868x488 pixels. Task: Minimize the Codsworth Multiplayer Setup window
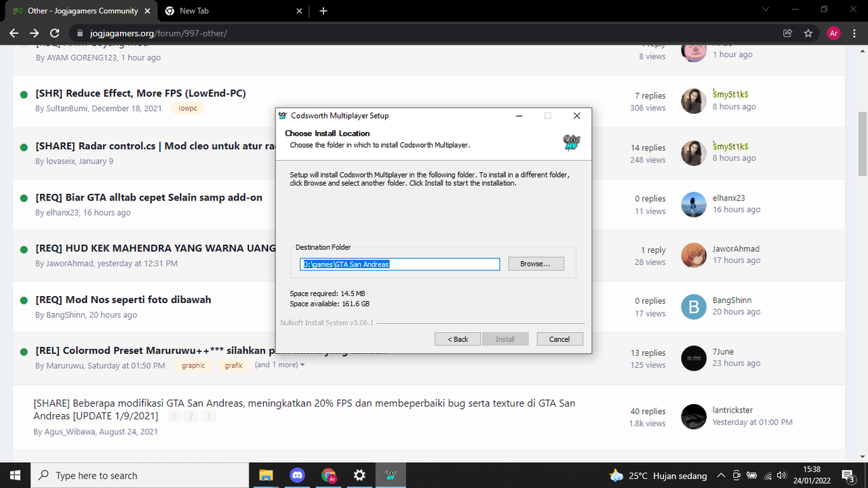[x=519, y=116]
